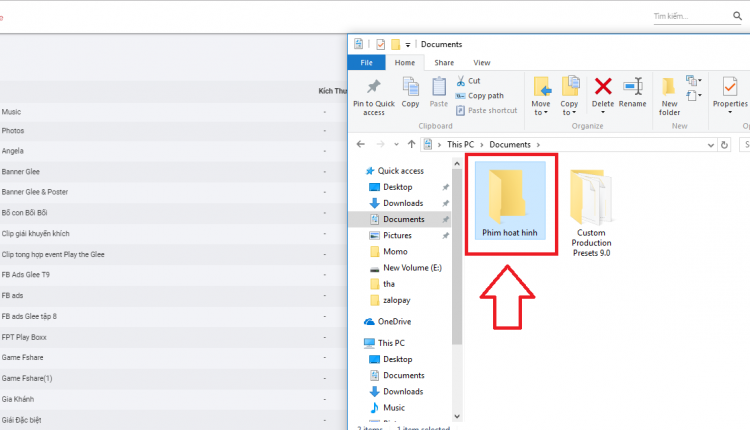Viewport: 750px width, 430px height.
Task: Go back with the Back arrow
Action: click(361, 144)
